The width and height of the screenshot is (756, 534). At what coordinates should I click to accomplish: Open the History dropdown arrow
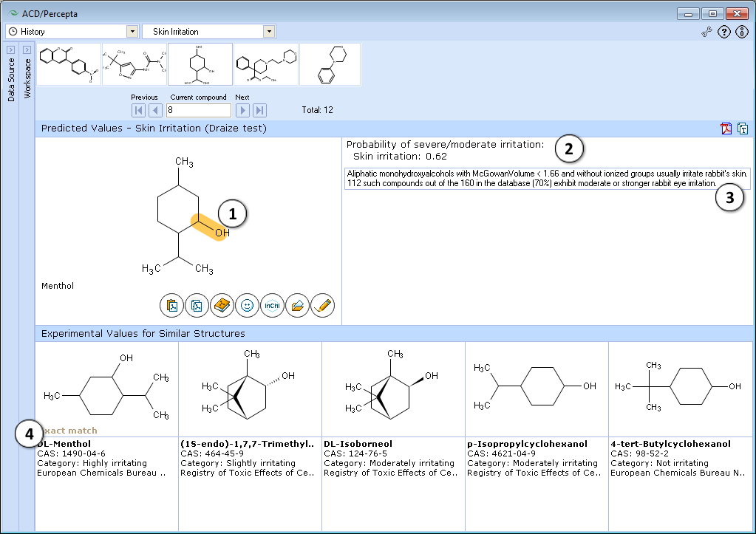point(132,31)
